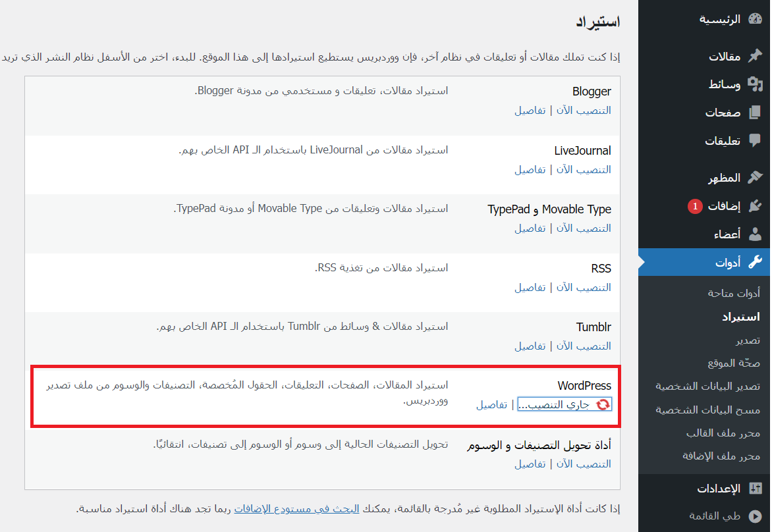Click the plugin icon for إضافات
The width and height of the screenshot is (772, 532).
coord(755,206)
